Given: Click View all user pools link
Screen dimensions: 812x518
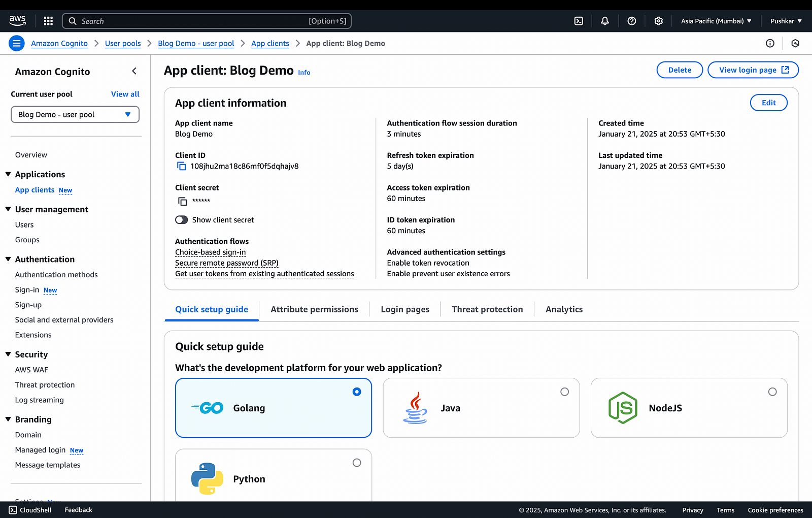Looking at the screenshot, I should pyautogui.click(x=125, y=94).
